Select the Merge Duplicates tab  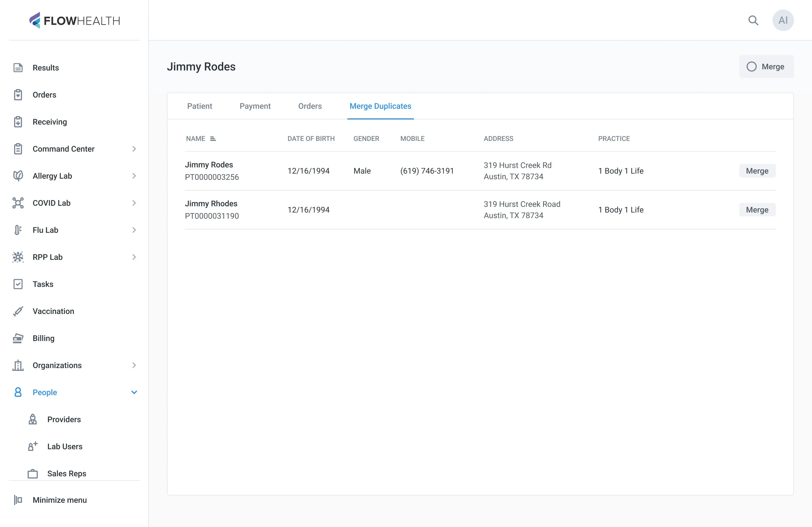point(380,106)
